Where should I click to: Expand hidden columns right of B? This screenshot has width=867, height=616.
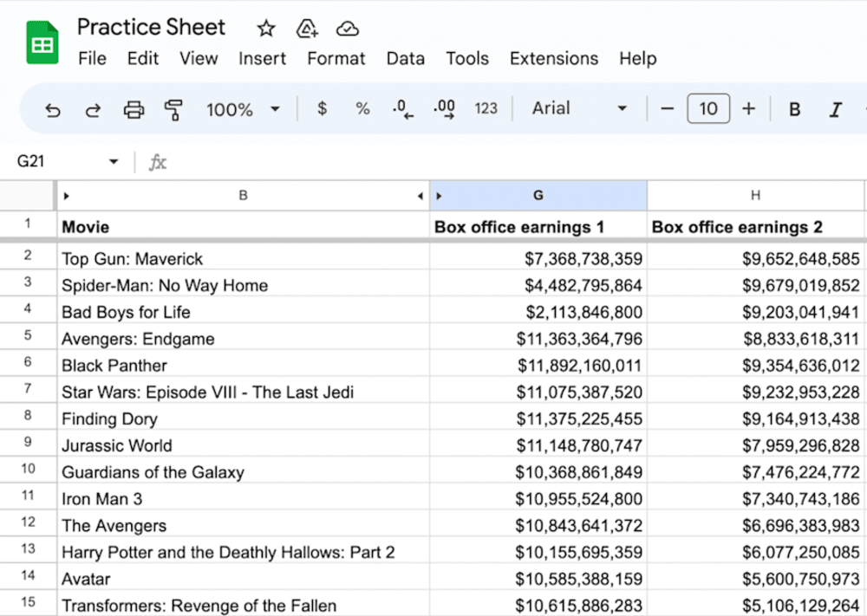(420, 196)
